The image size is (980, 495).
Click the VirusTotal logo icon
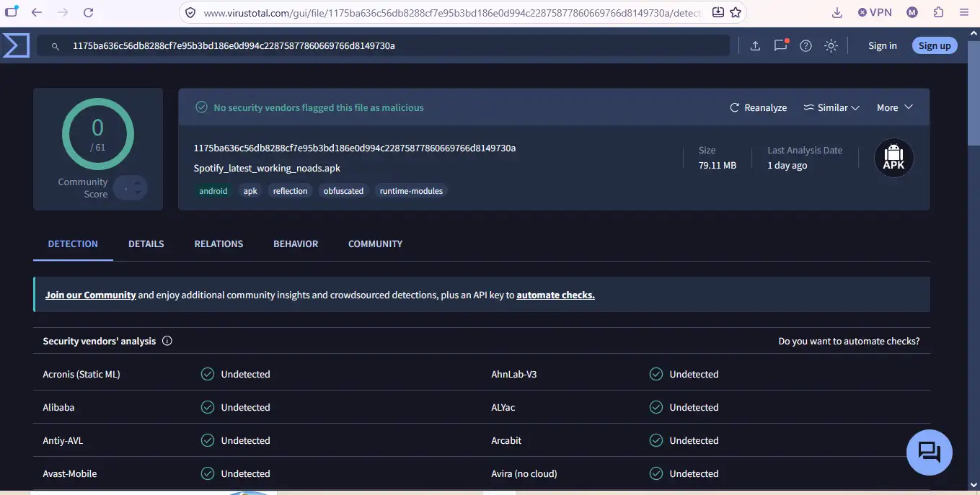click(16, 45)
